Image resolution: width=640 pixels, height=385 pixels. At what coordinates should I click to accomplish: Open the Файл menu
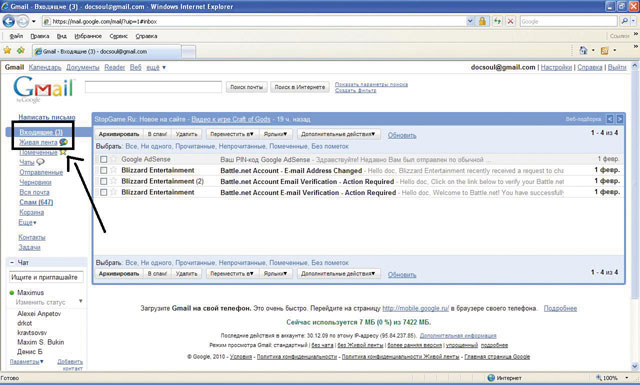tap(16, 36)
